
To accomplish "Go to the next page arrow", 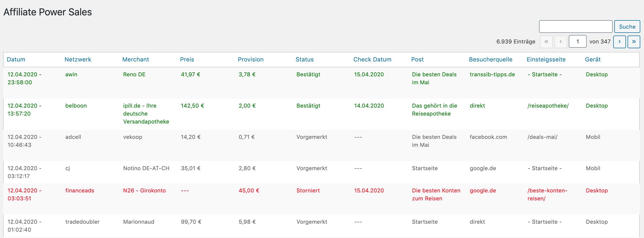I will click(620, 42).
